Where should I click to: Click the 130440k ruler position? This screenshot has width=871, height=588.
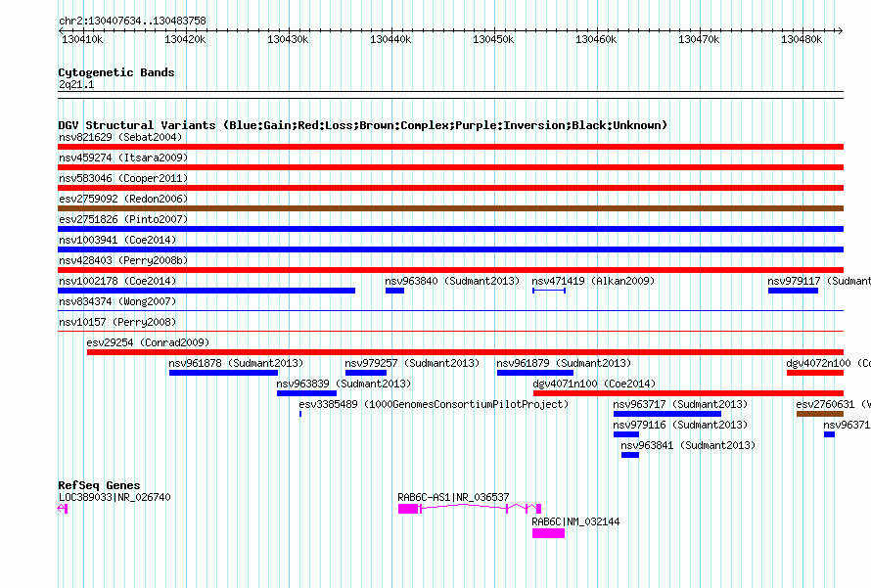390,39
